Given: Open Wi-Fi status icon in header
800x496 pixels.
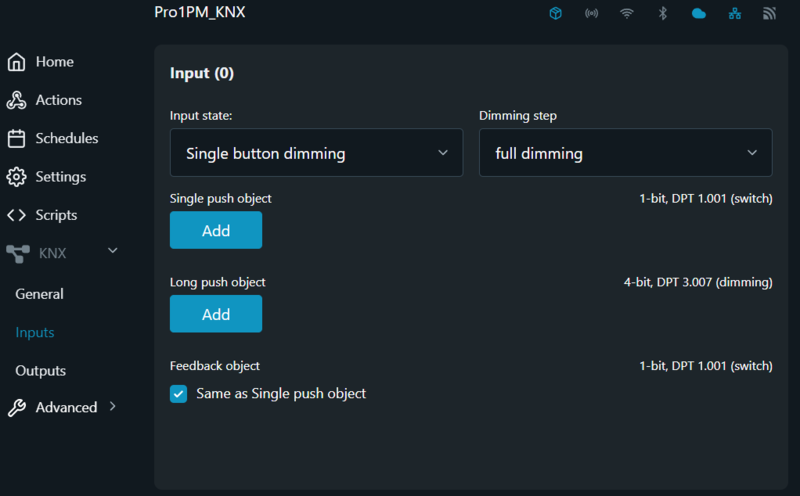Looking at the screenshot, I should [627, 14].
